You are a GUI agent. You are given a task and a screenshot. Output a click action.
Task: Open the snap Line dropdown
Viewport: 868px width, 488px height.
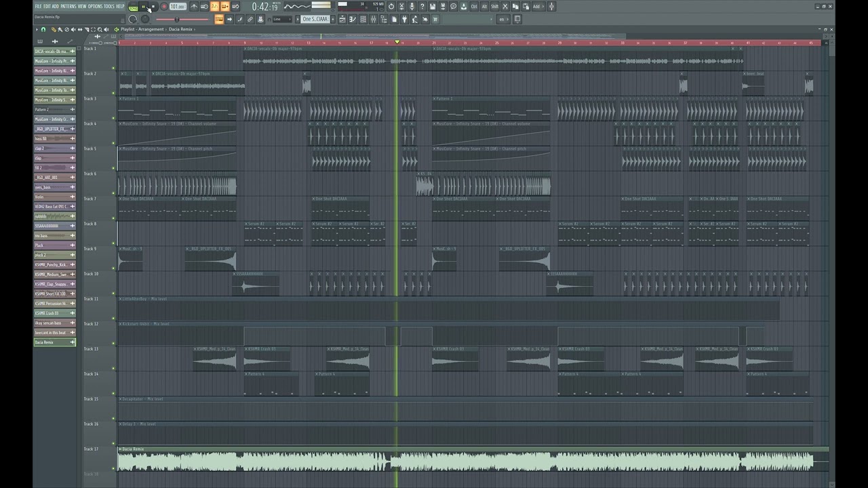282,19
